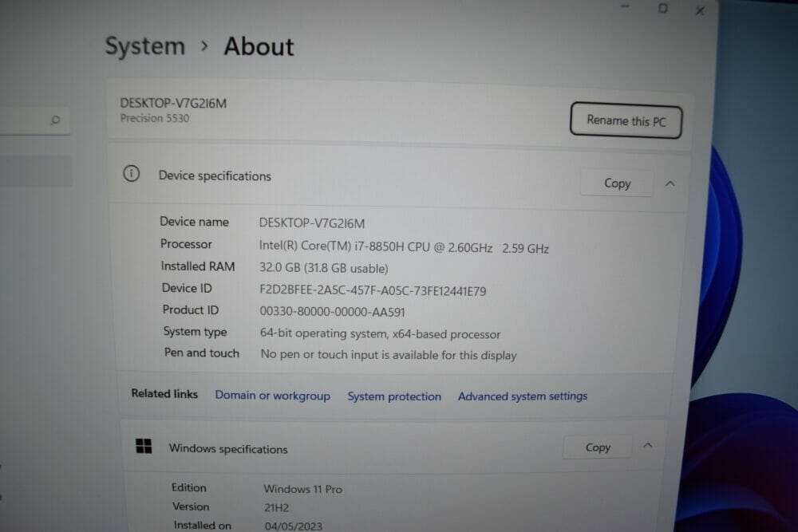
Task: Copy the Windows specifications
Action: pyautogui.click(x=598, y=447)
